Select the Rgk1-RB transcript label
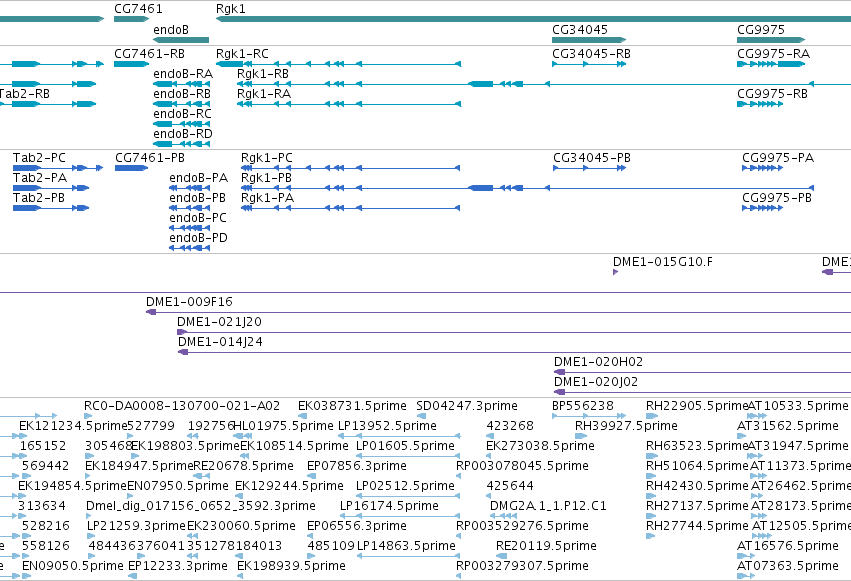Image resolution: width=851 pixels, height=581 pixels. click(x=263, y=74)
